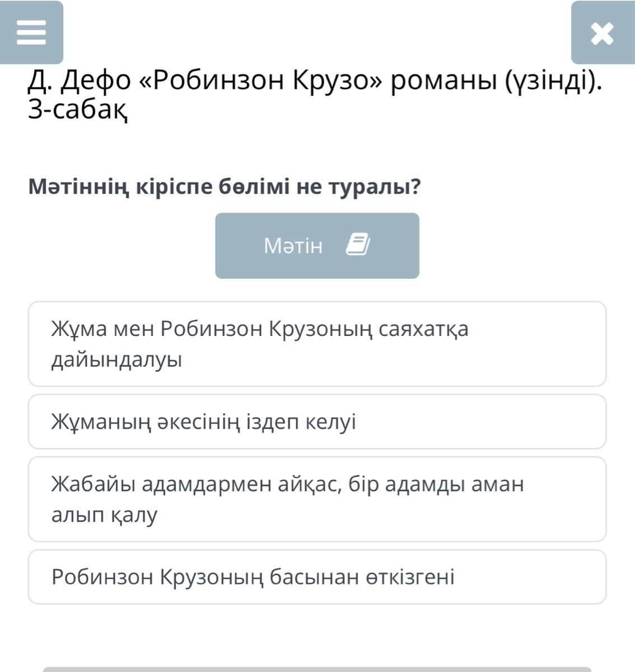Select answer about Жұма and Робинзон's саяхатқа дайындалуы
The height and width of the screenshot is (672, 635).
pos(317,344)
